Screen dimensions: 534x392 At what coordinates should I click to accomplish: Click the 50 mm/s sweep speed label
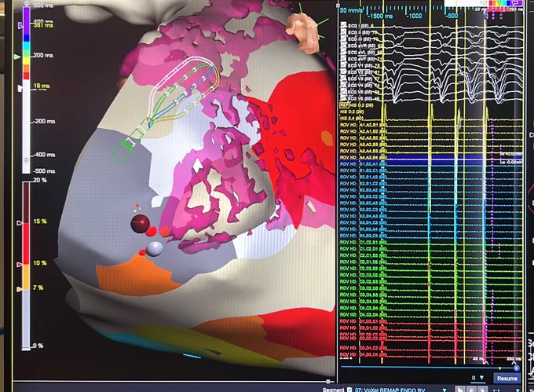pos(352,10)
